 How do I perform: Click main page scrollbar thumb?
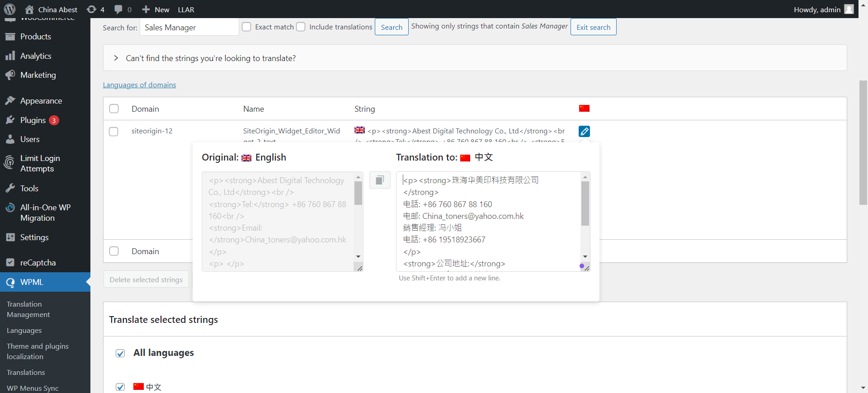pos(863,142)
